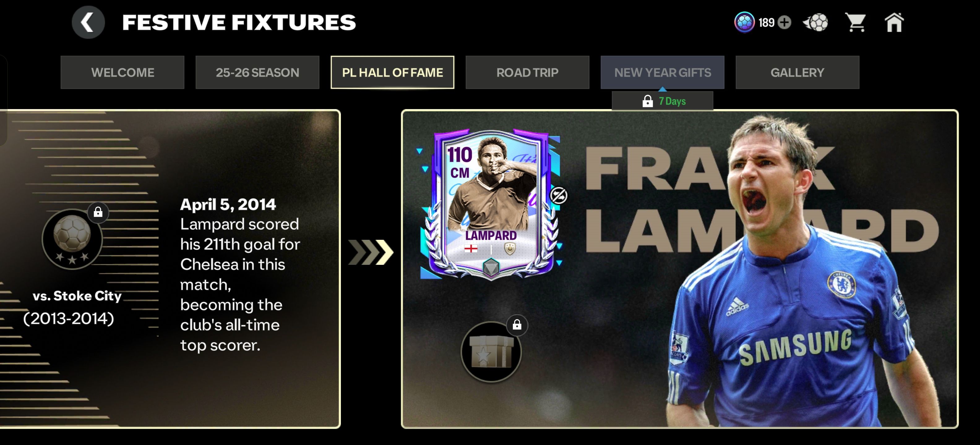Tap the vs. Stoke City match label
The width and height of the screenshot is (980, 445).
point(77,296)
